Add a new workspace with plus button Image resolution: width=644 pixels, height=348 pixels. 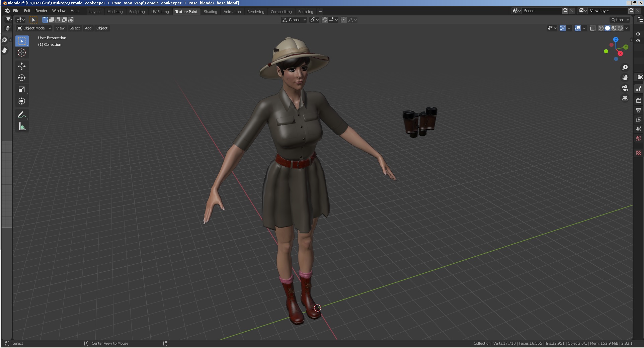tap(320, 12)
